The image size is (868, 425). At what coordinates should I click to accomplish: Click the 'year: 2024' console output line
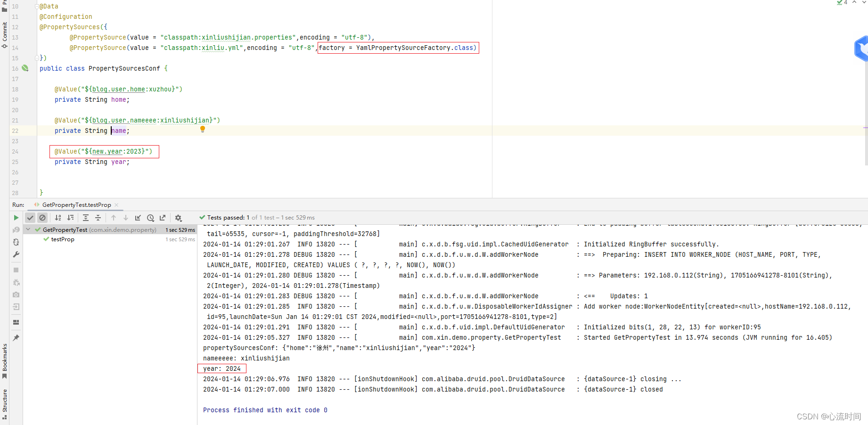[222, 368]
